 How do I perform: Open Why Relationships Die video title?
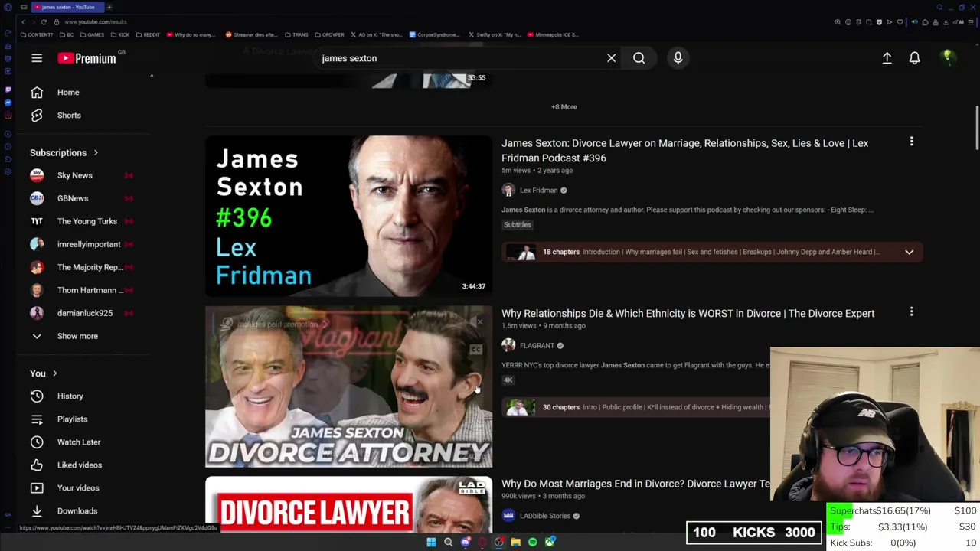click(x=688, y=314)
